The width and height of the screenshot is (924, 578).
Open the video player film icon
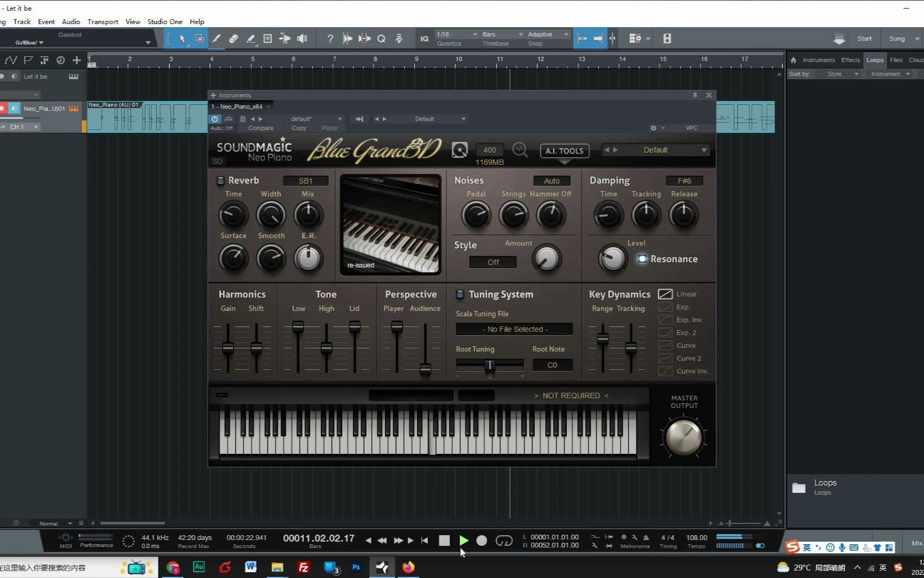667,39
